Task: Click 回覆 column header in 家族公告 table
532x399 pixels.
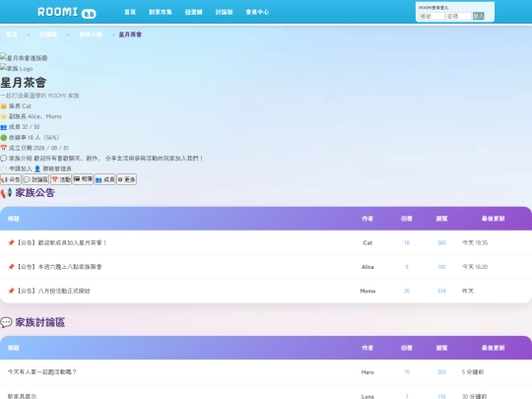Action: [x=407, y=219]
